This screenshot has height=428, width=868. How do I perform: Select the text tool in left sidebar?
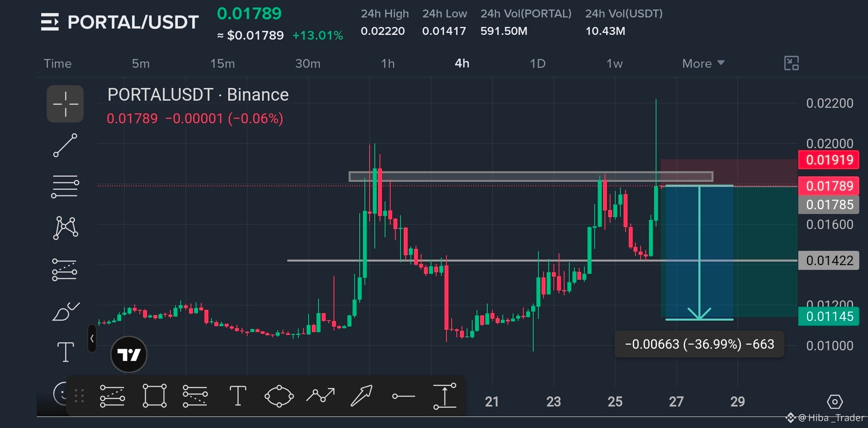click(66, 352)
